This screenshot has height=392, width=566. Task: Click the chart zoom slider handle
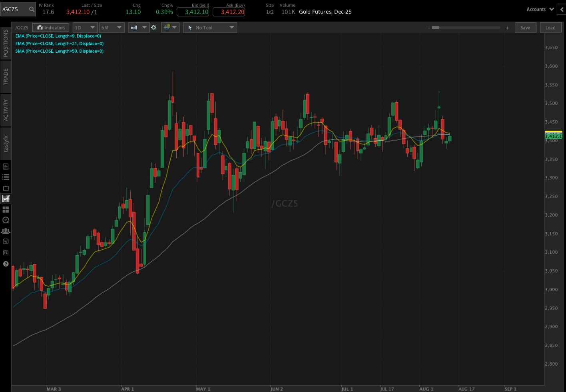pos(436,28)
